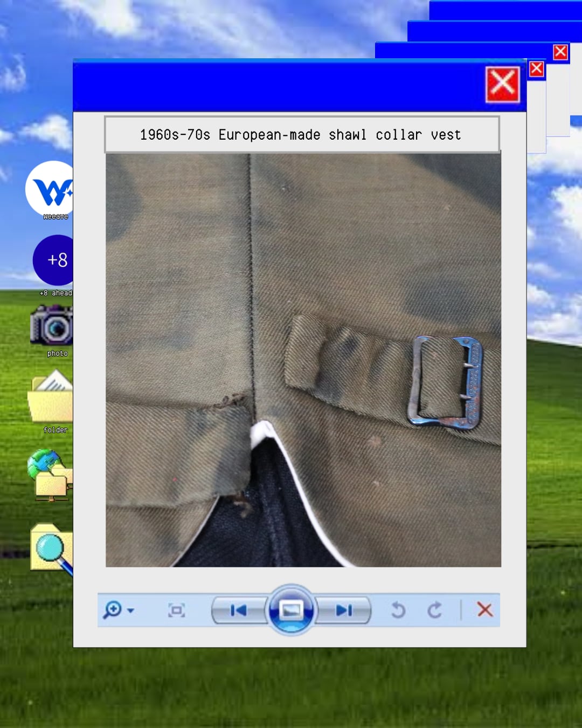The width and height of the screenshot is (582, 728).
Task: Delete the image with red X
Action: click(x=484, y=610)
